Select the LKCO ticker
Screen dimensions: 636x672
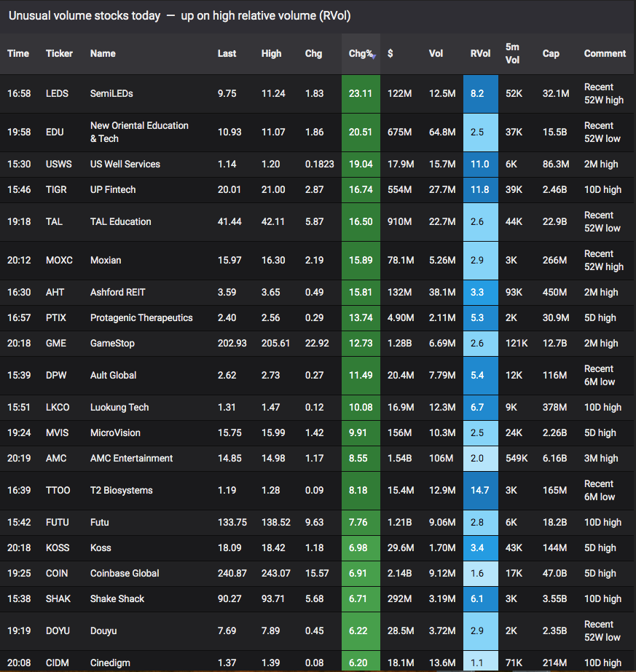click(58, 407)
